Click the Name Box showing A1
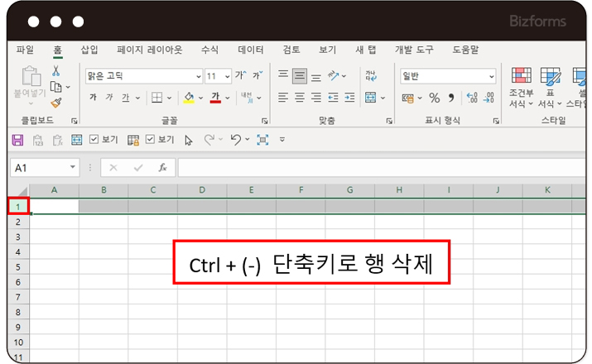 click(x=45, y=168)
